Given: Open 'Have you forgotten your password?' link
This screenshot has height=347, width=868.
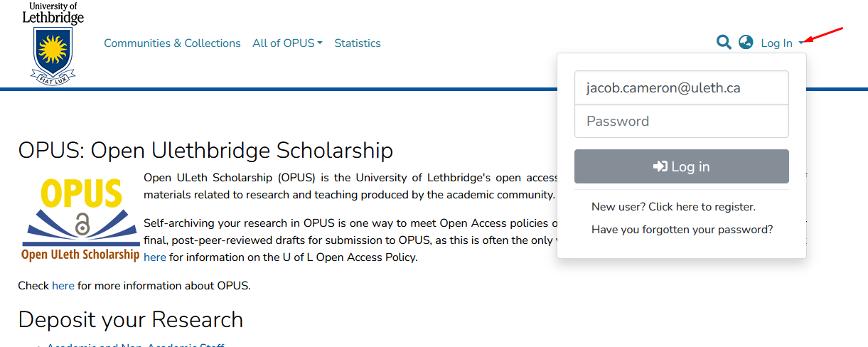Looking at the screenshot, I should (x=682, y=230).
